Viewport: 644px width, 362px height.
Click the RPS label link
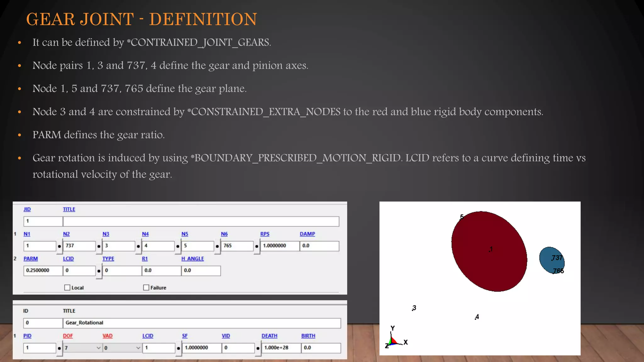[265, 234]
